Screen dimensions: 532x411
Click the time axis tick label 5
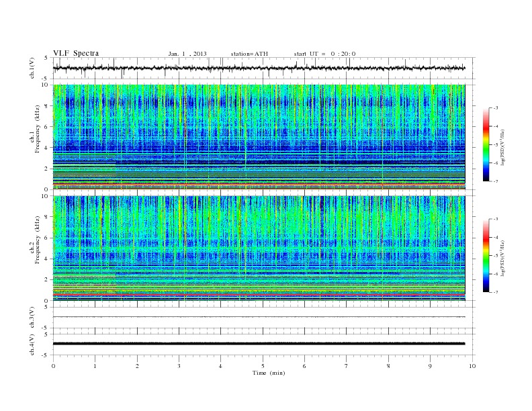(263, 366)
